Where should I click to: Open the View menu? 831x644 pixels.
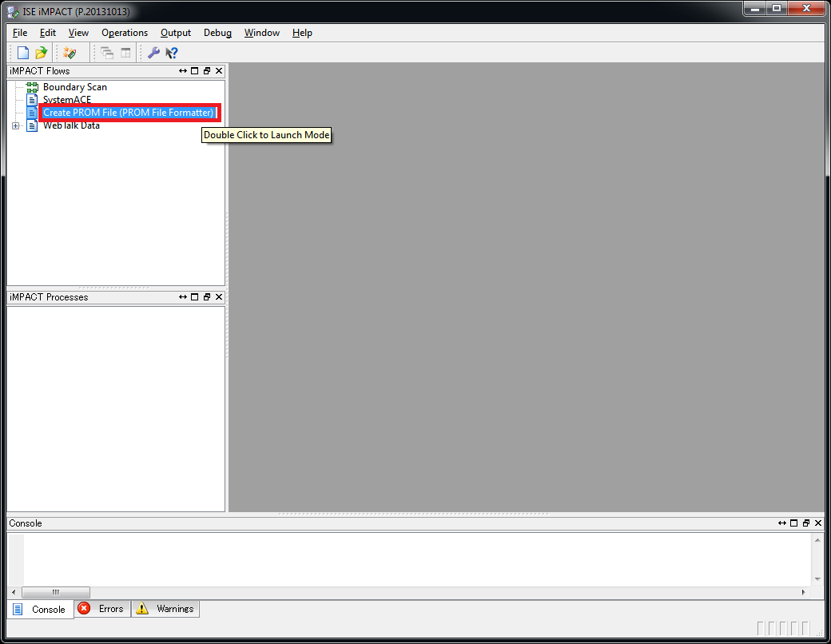pos(78,33)
